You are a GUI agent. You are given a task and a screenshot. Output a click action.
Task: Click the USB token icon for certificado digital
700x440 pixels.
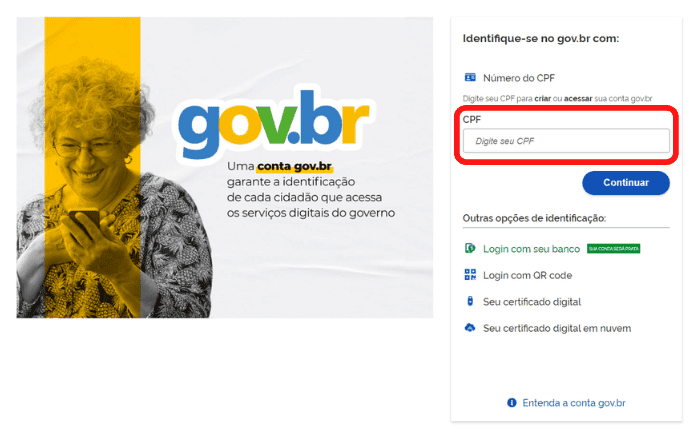click(x=470, y=301)
